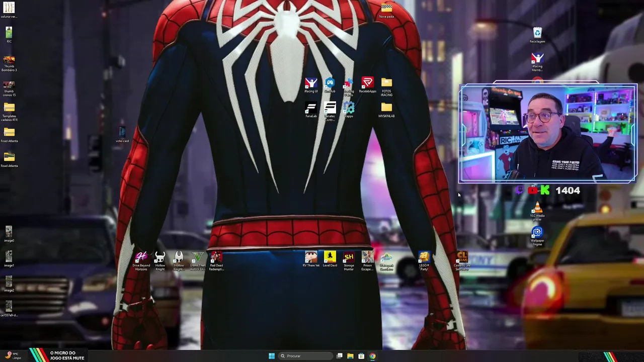Launch Wallpaper Engine shortcut

pos(537,236)
